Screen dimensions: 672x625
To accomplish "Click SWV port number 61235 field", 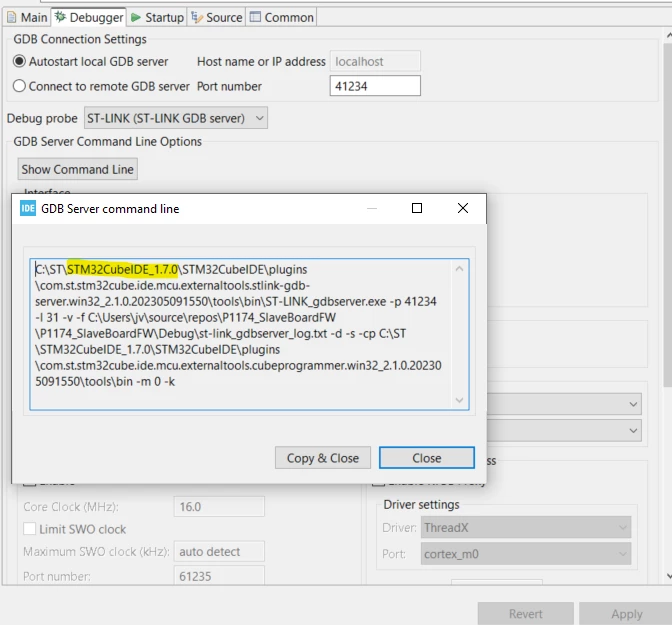I will coord(219,576).
